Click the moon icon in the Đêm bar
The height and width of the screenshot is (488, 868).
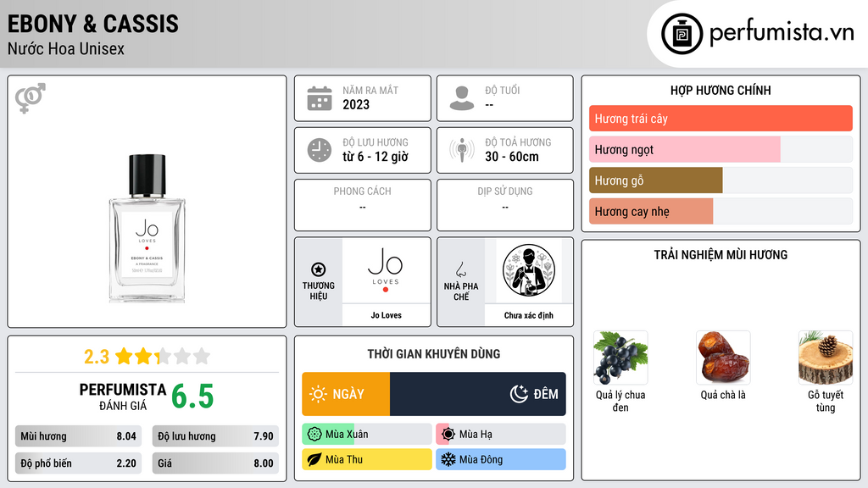[x=519, y=394]
